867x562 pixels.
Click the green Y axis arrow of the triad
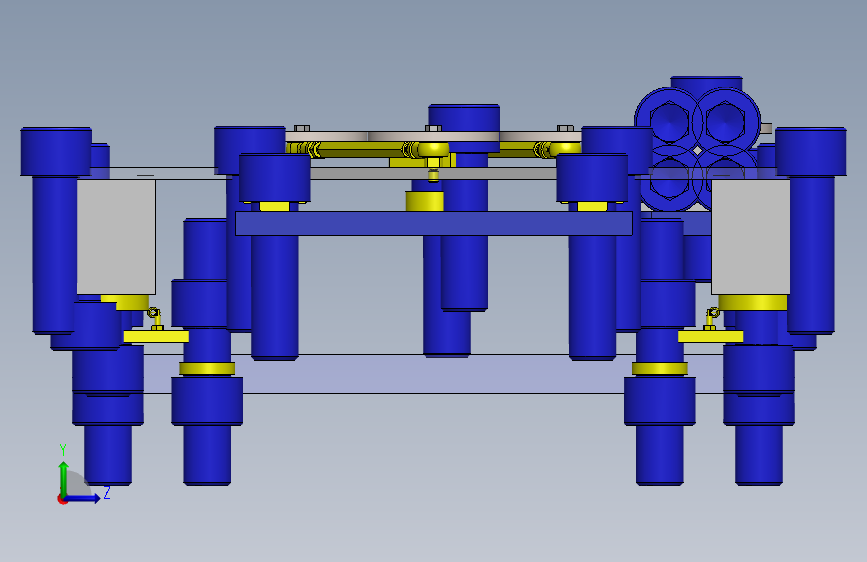tap(64, 477)
